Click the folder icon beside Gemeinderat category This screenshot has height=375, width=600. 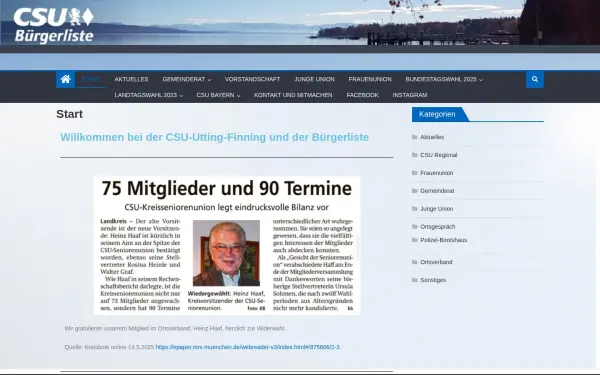[414, 191]
